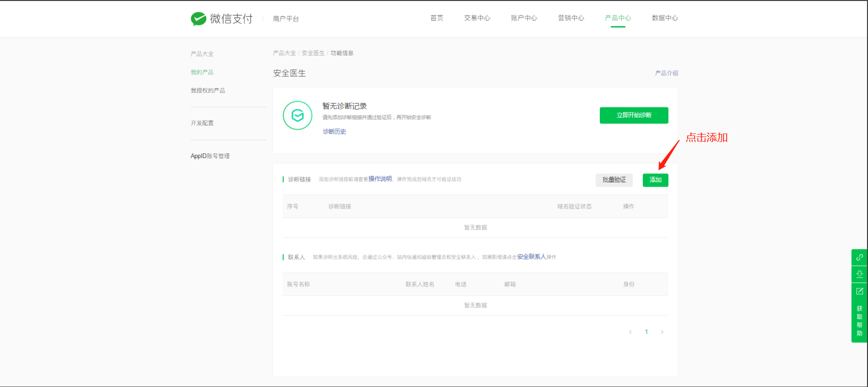This screenshot has width=868, height=387.
Task: Click the 安全联系人 link
Action: [x=531, y=256]
